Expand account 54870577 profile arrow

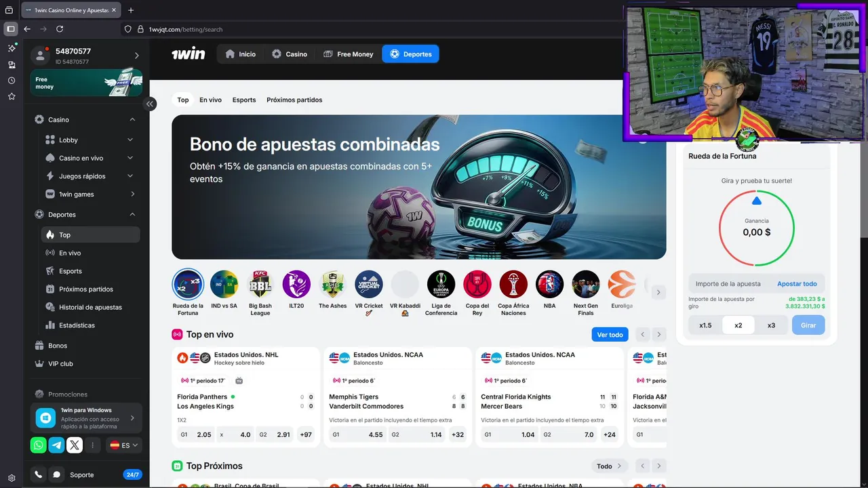click(x=136, y=56)
